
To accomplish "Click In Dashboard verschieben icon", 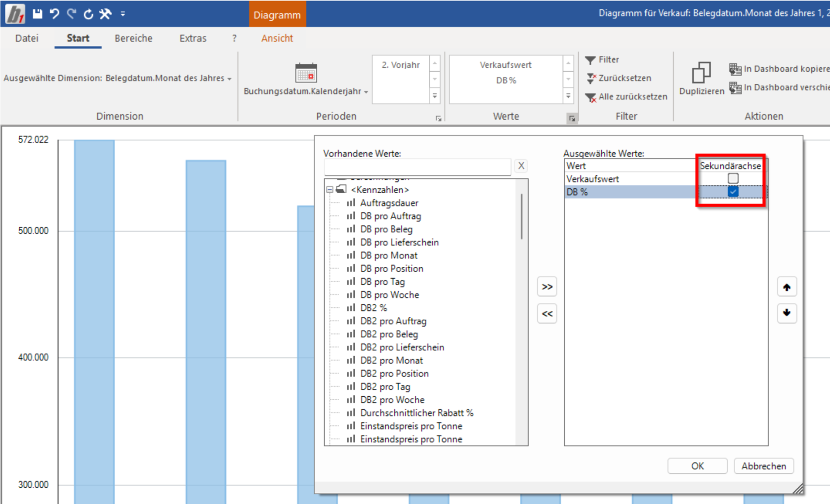I will click(x=735, y=88).
